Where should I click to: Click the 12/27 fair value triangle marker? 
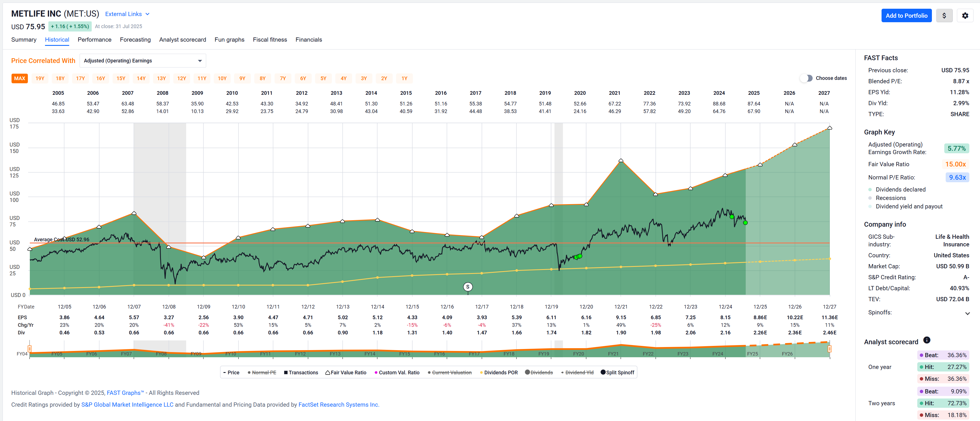830,128
